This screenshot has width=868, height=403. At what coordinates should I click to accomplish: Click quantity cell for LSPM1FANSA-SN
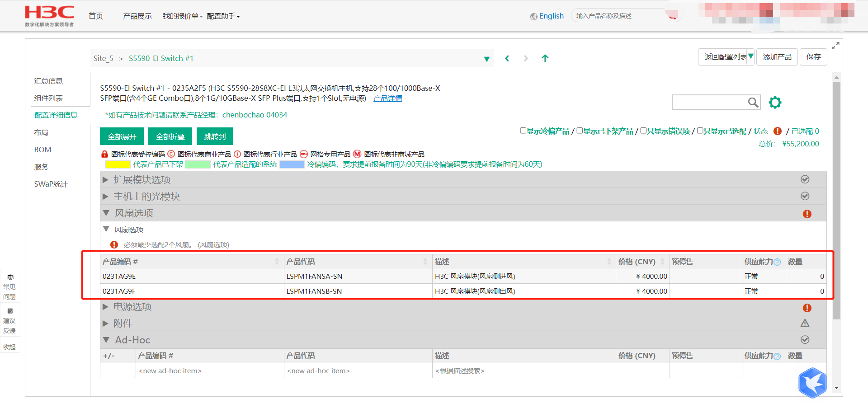(x=806, y=276)
